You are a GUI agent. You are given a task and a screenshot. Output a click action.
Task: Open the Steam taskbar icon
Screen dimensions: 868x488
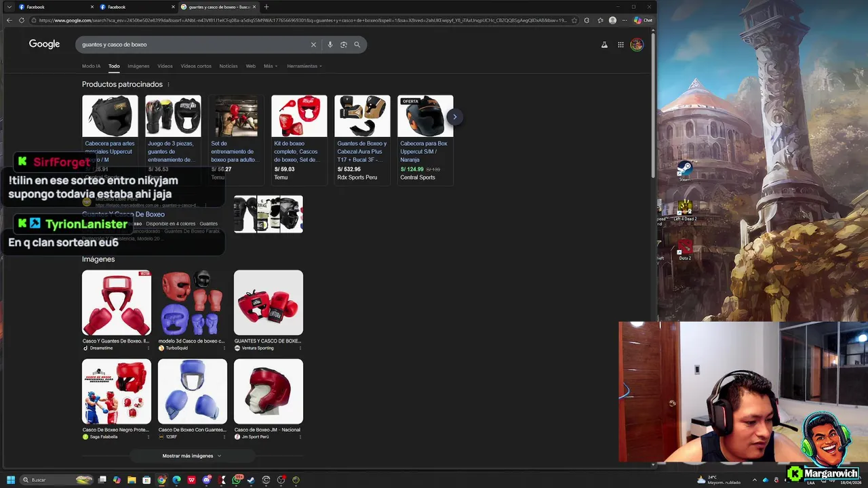click(x=251, y=480)
